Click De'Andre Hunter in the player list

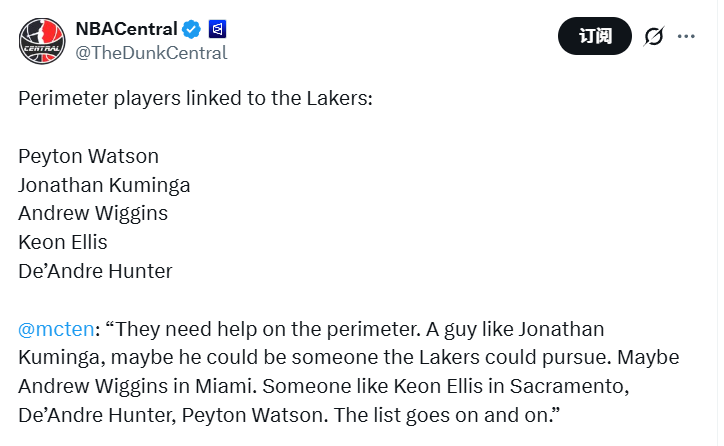95,271
